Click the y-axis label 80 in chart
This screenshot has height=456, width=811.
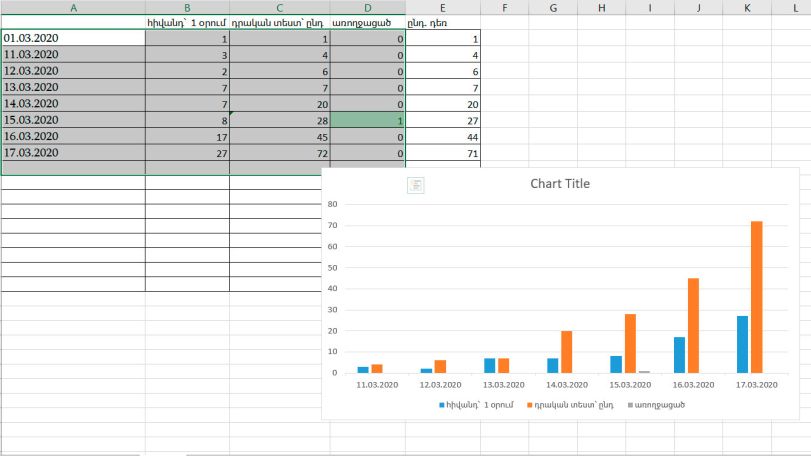[332, 204]
